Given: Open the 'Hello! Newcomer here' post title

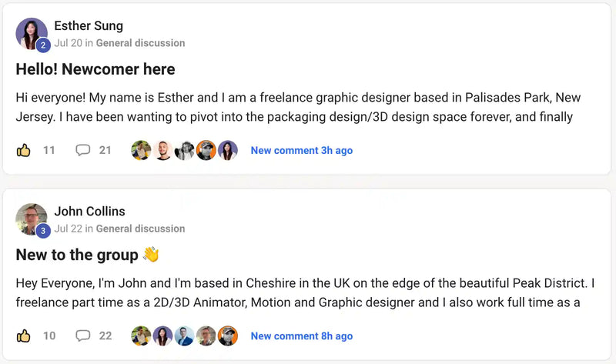Looking at the screenshot, I should coord(95,69).
